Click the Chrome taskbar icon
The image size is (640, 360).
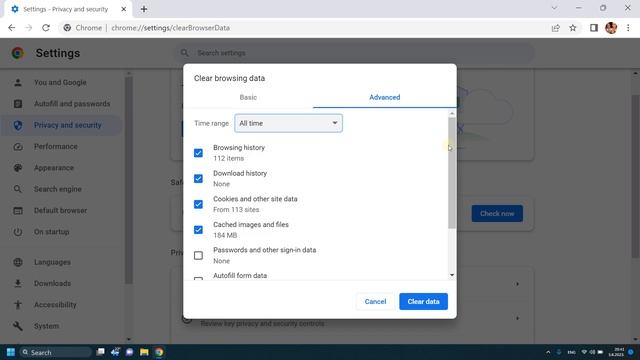point(159,352)
